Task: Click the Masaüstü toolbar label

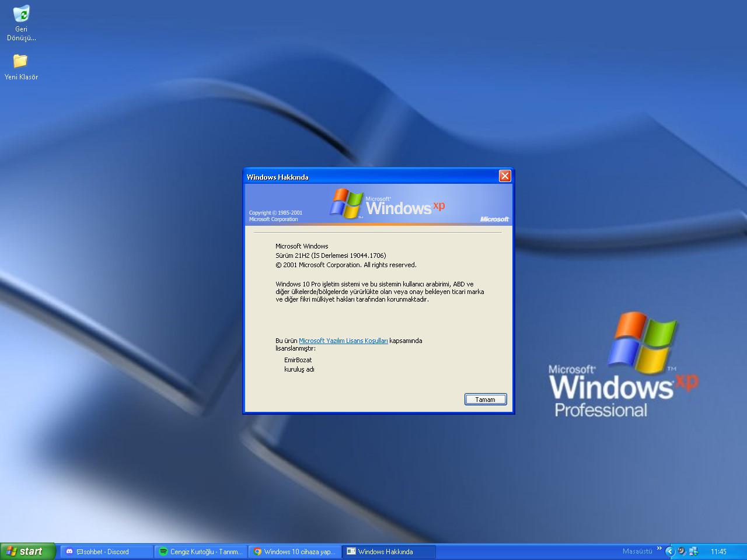Action: point(637,551)
